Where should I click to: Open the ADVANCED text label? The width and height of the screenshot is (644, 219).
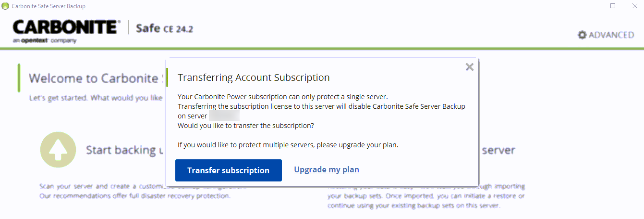tap(611, 35)
